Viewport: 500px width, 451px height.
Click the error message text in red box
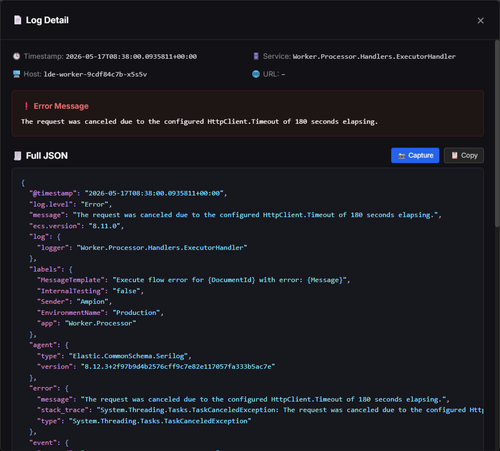(199, 121)
